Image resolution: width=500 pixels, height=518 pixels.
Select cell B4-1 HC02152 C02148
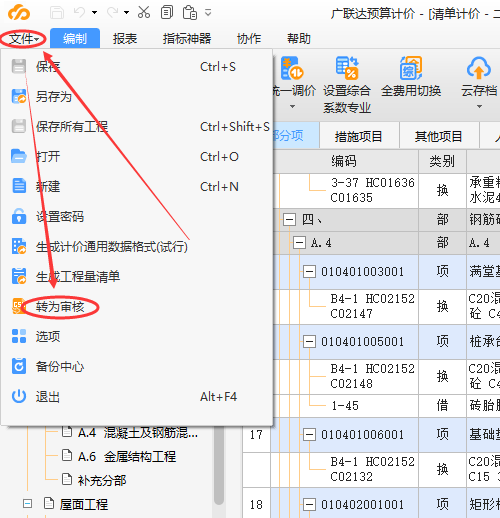coord(372,376)
